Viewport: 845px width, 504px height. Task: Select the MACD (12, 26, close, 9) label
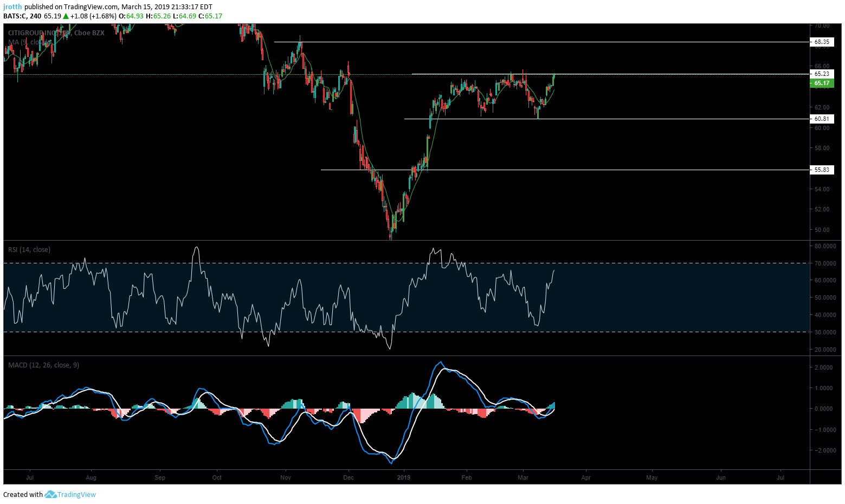pyautogui.click(x=43, y=365)
